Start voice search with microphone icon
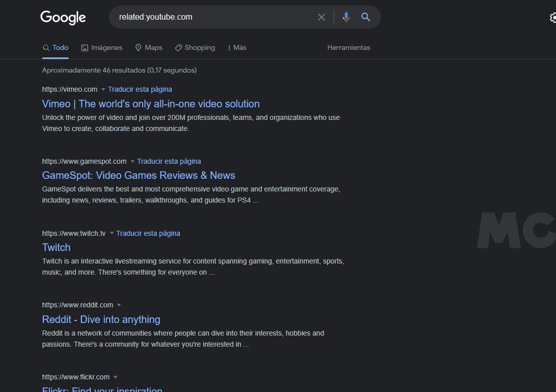Screen dimensions: 556x392 pyautogui.click(x=346, y=17)
